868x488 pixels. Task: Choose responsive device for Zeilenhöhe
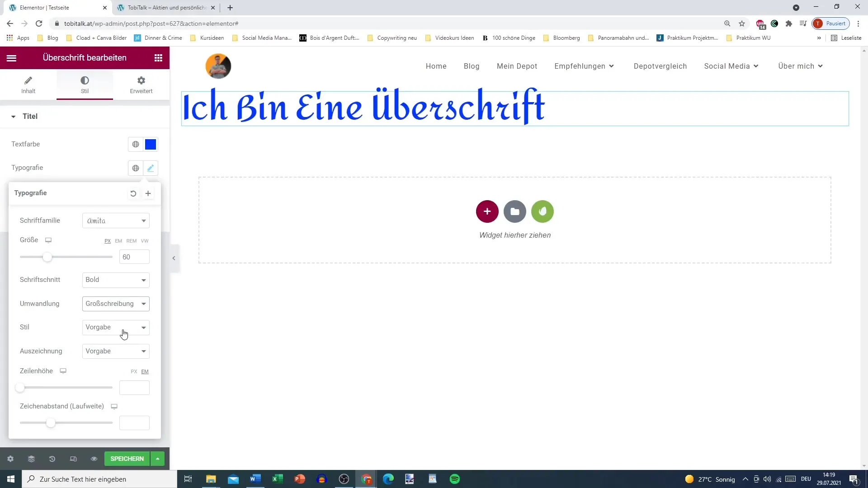(x=63, y=371)
